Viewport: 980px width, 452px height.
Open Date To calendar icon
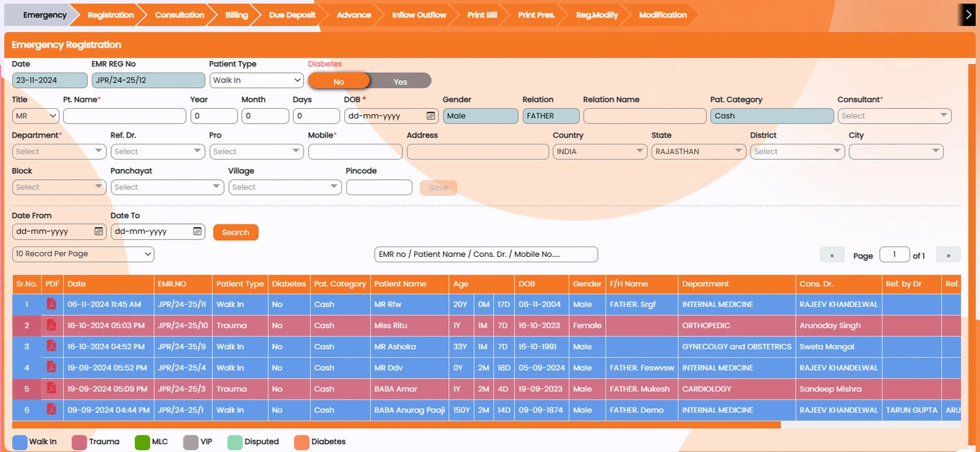pos(197,231)
